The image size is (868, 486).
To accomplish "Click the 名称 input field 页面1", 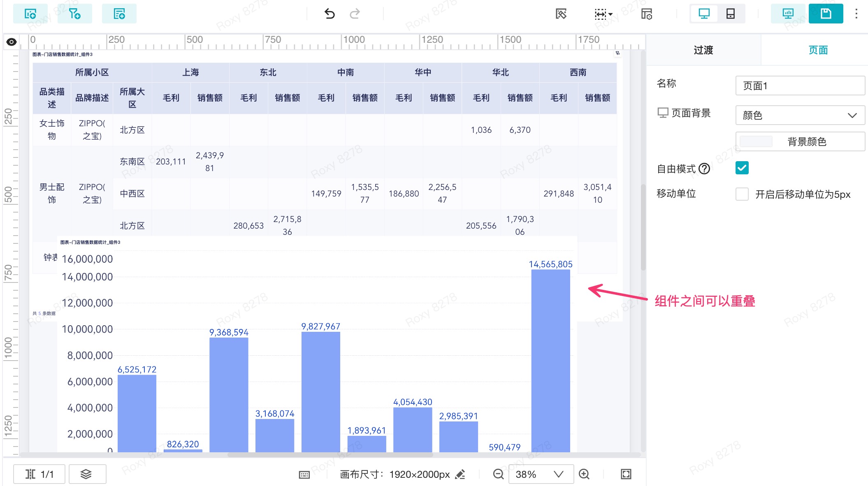I will tap(800, 86).
